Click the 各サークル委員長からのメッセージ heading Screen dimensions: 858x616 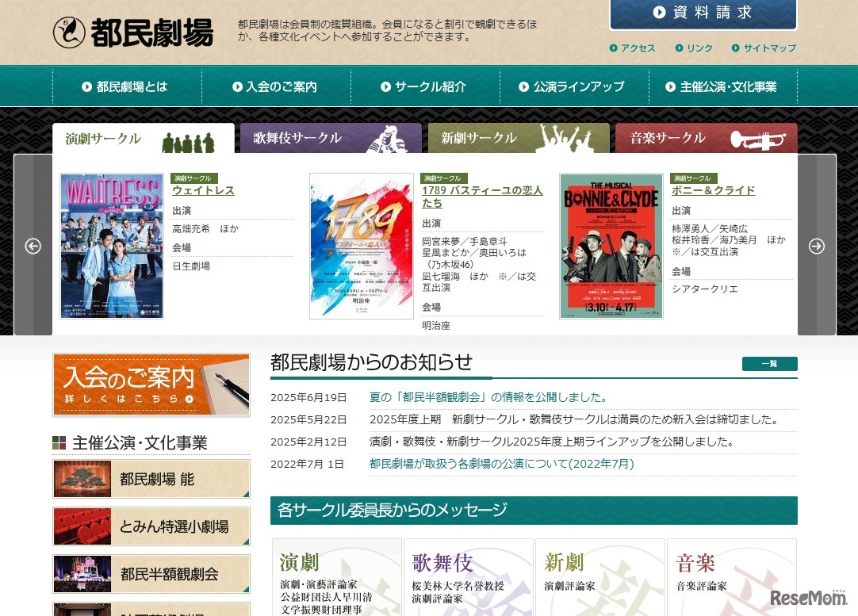[x=393, y=511]
